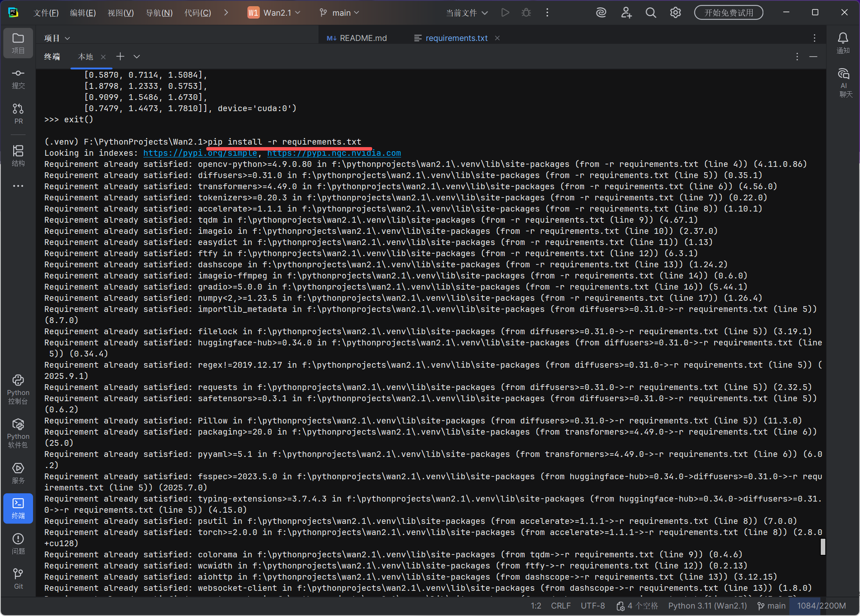Click the CRLF line separator status

click(561, 606)
